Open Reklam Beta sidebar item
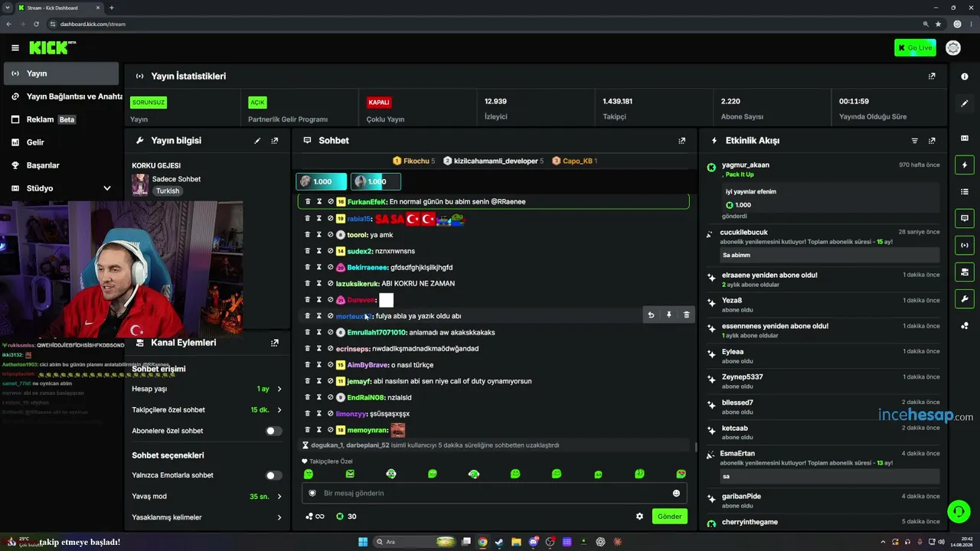Screen dimensions: 980x551 pyautogui.click(x=60, y=119)
